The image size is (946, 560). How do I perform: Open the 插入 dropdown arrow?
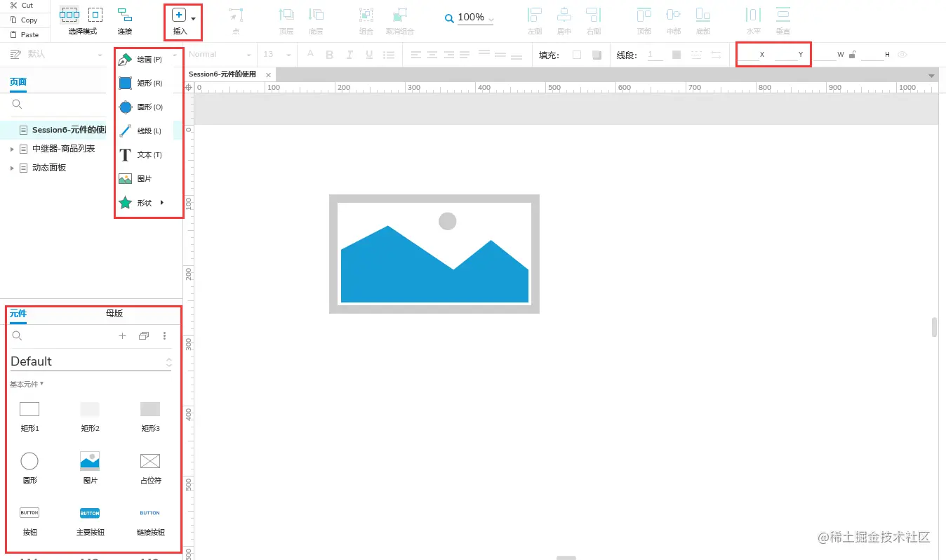click(x=193, y=19)
